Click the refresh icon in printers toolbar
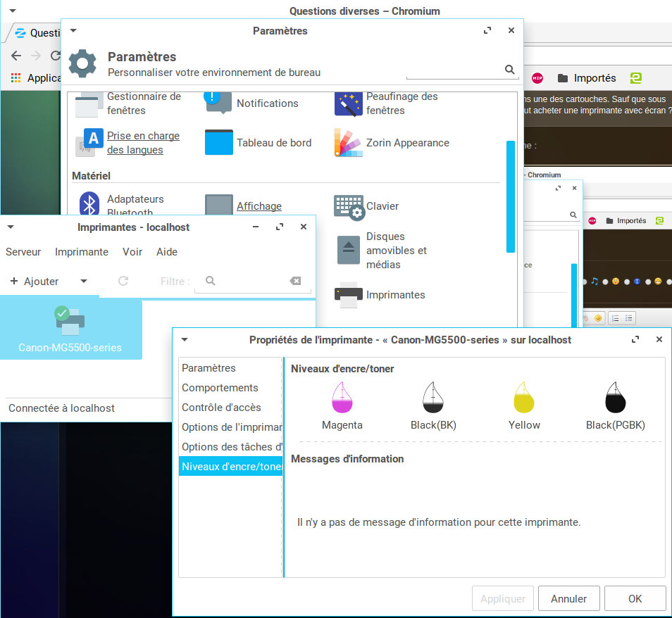The width and height of the screenshot is (672, 618). tap(123, 281)
